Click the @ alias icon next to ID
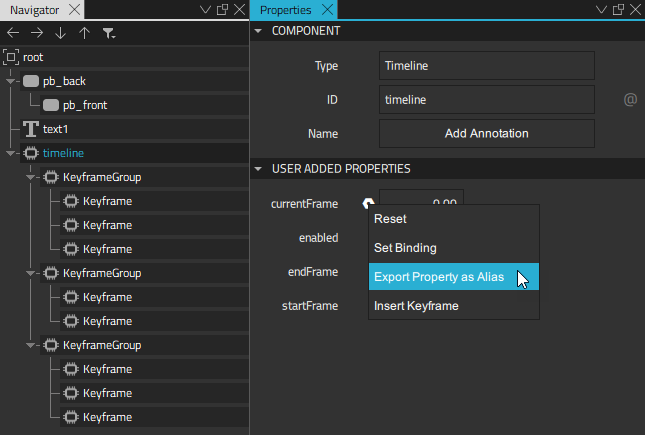Viewport: 645px width, 435px height. (630, 99)
